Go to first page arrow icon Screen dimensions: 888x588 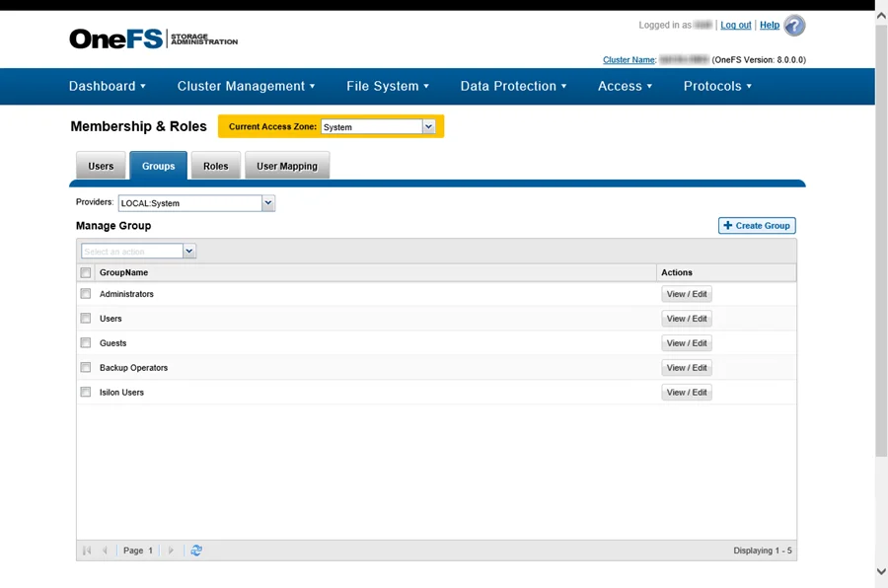click(x=87, y=551)
